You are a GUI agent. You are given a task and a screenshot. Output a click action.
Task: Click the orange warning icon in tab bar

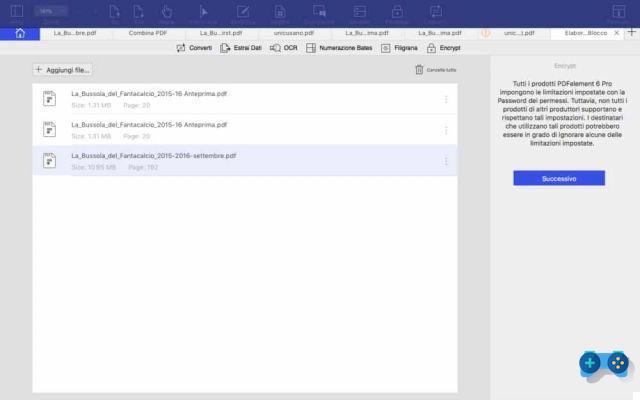click(x=486, y=33)
